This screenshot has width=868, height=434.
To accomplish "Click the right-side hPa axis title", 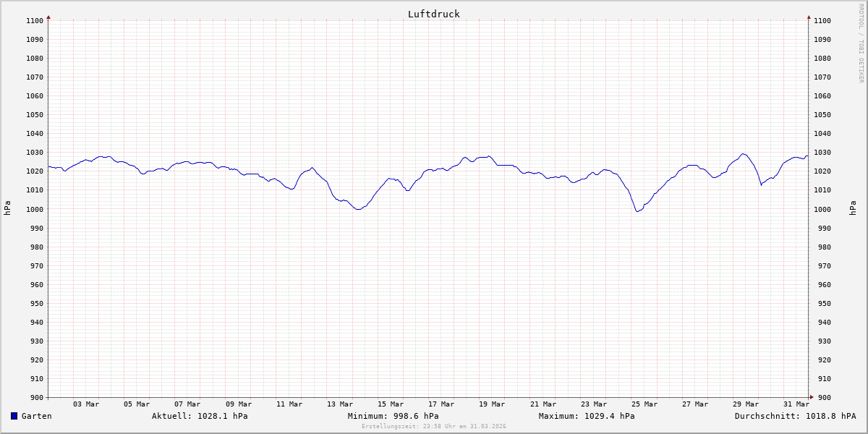I will click(851, 208).
